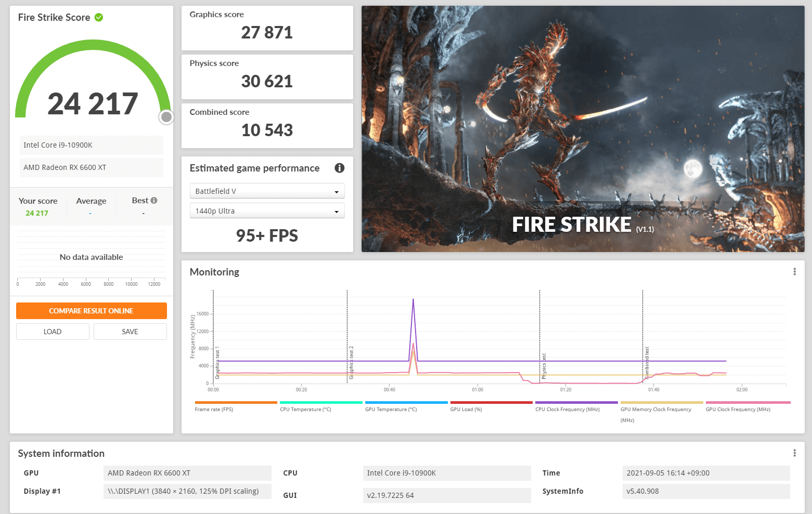Click the LOAD button
Screen dimensions: 812x514
click(x=53, y=332)
